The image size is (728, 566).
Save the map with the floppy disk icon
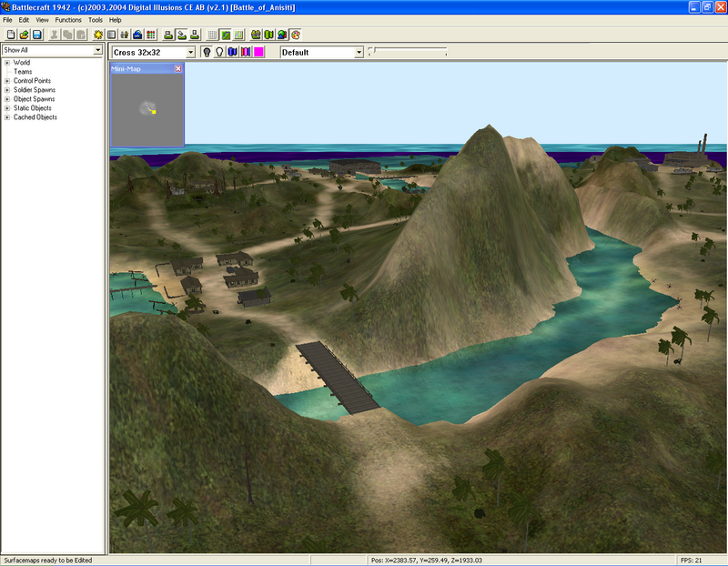(37, 35)
